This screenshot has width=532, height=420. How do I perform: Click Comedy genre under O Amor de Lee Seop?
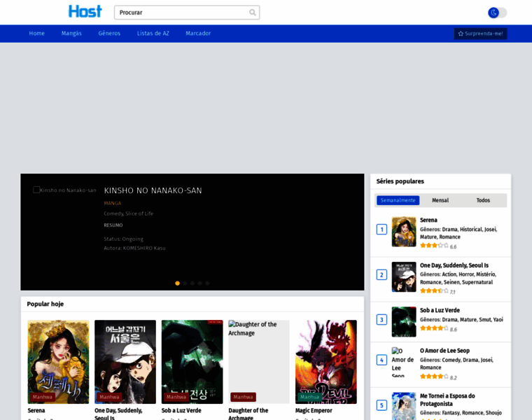(451, 360)
